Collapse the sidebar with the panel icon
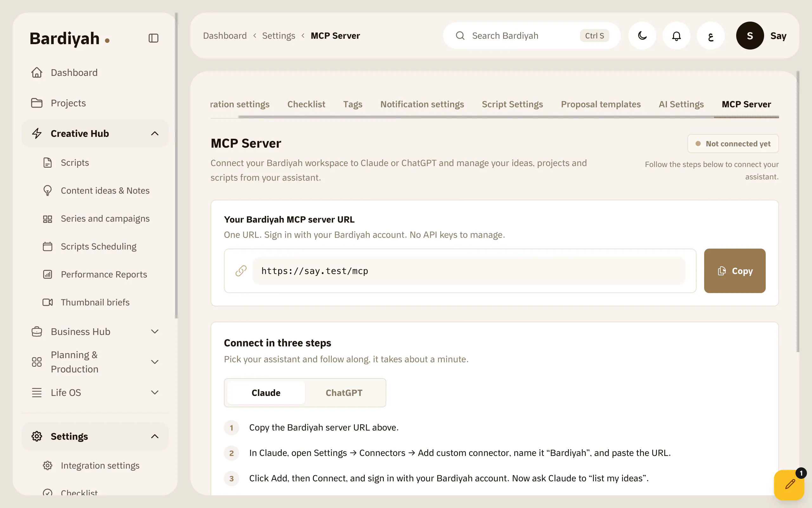 coord(153,38)
